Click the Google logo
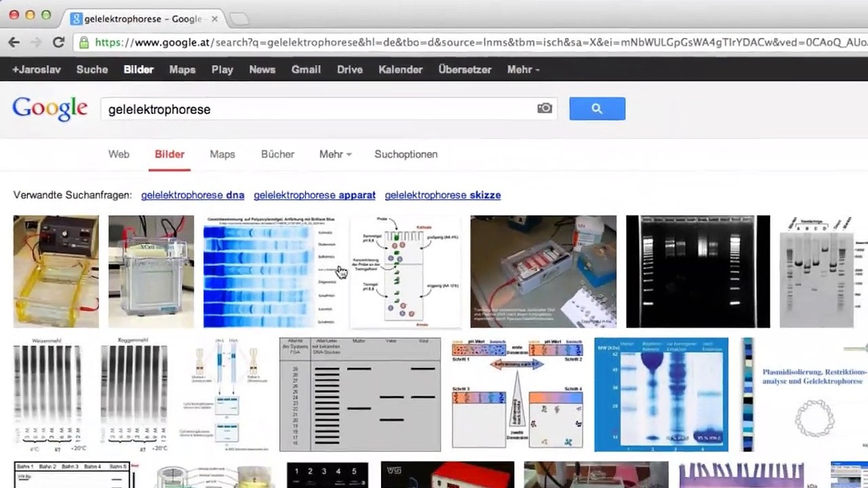Image resolution: width=868 pixels, height=488 pixels. 50,108
